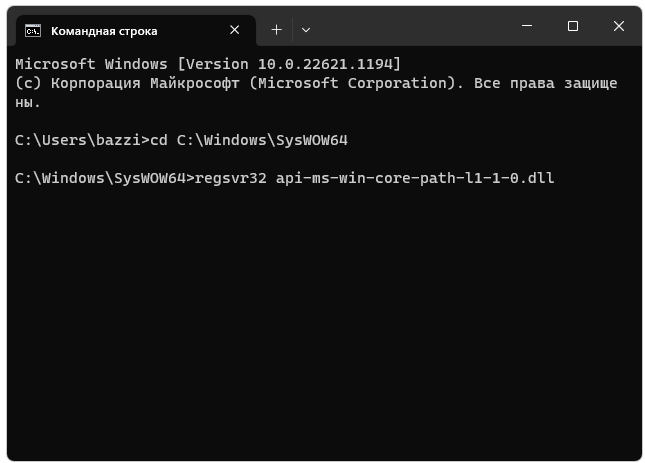The image size is (645, 463).
Task: Expand the new tab profile dropdown
Action: [x=306, y=30]
